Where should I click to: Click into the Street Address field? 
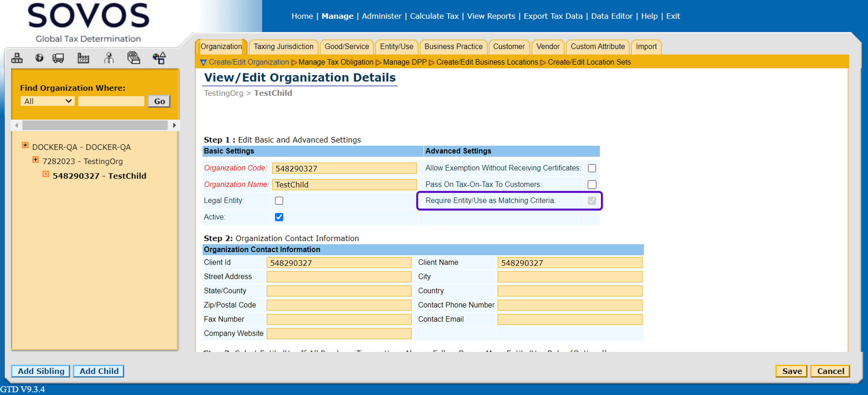pyautogui.click(x=339, y=277)
